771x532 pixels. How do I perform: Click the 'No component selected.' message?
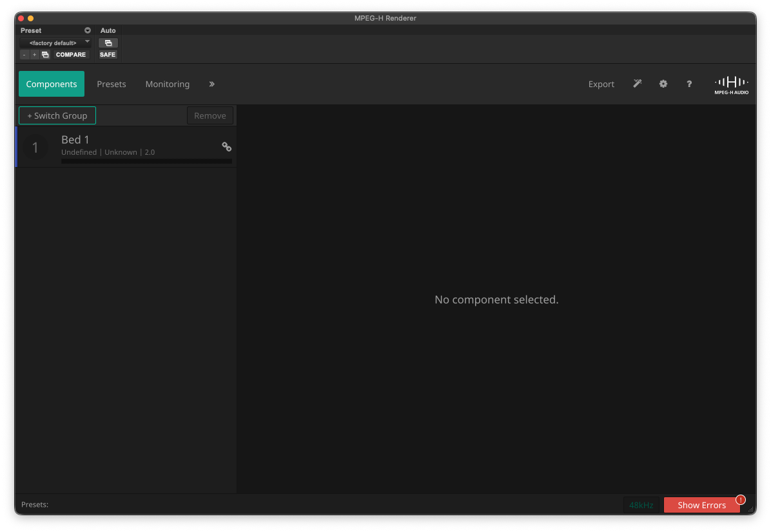click(496, 299)
